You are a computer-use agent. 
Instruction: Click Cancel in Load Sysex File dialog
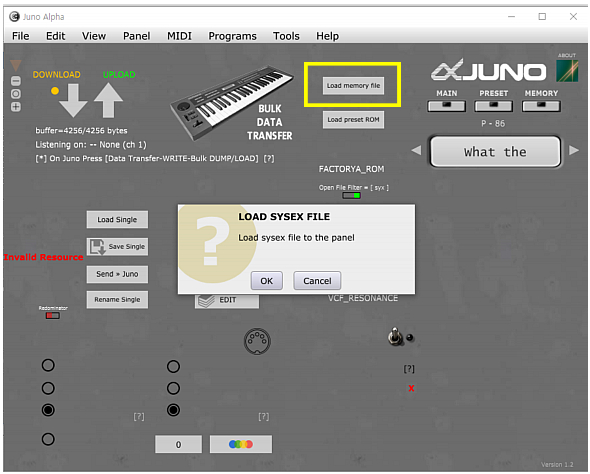click(317, 281)
